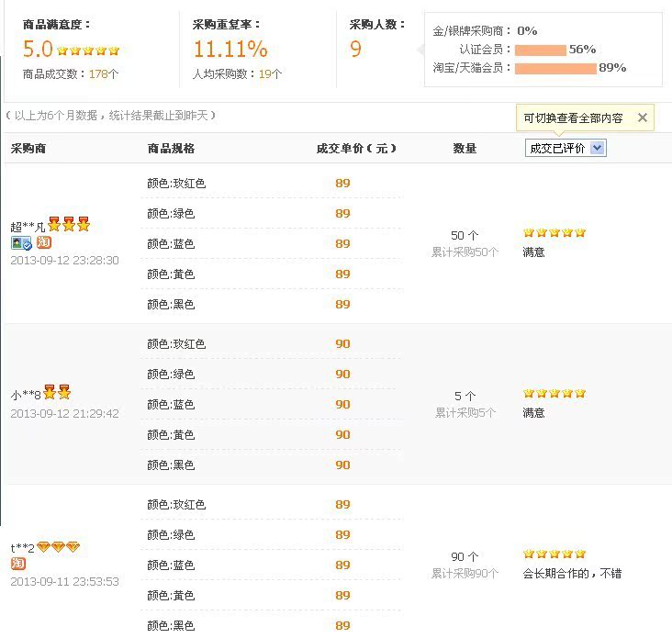This screenshot has height=638, width=672.
Task: Open the 成交已评价 filter dropdown
Action: pos(566,148)
